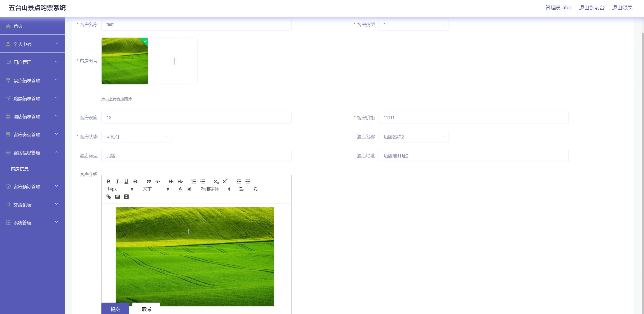Insert an image into the room introduction
The width and height of the screenshot is (644, 314).
pyautogui.click(x=117, y=197)
